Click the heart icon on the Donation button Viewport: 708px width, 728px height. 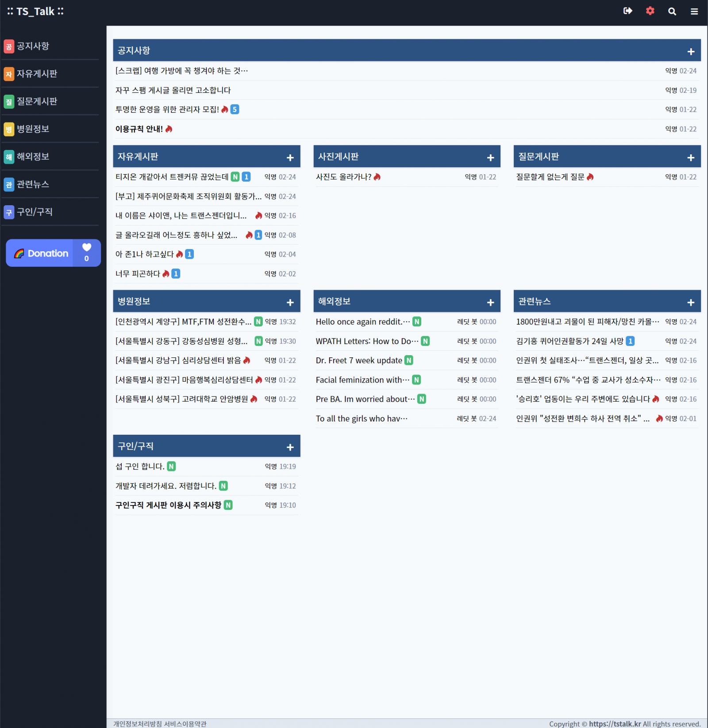pyautogui.click(x=87, y=247)
